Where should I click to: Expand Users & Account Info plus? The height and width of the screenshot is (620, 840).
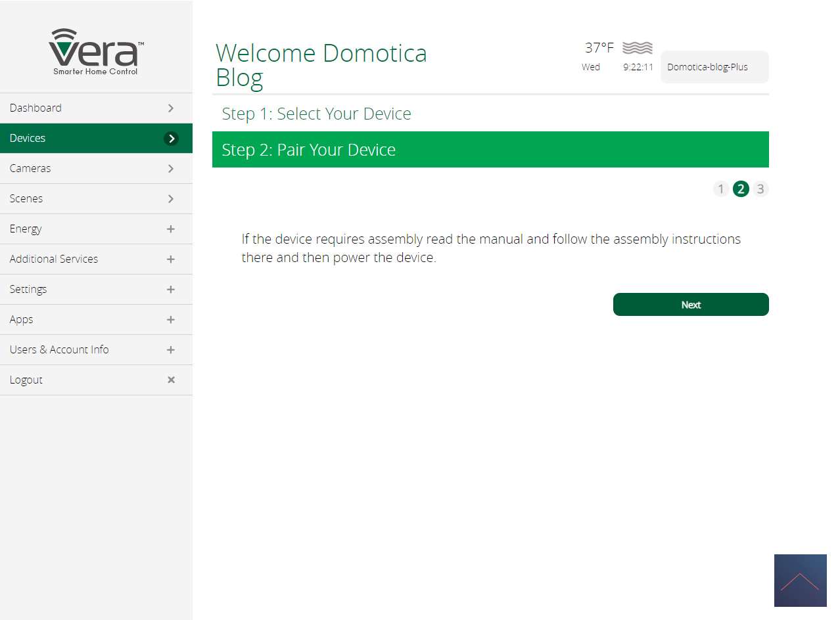pos(171,349)
